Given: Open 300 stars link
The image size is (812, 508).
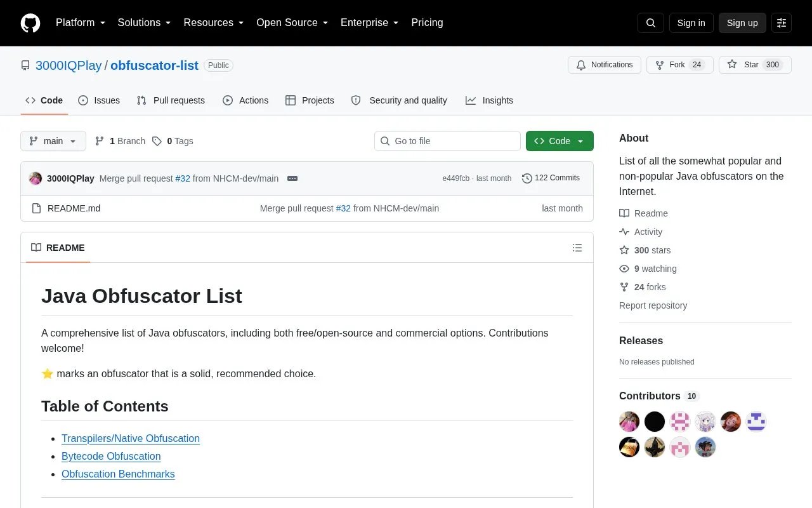Looking at the screenshot, I should (x=645, y=250).
